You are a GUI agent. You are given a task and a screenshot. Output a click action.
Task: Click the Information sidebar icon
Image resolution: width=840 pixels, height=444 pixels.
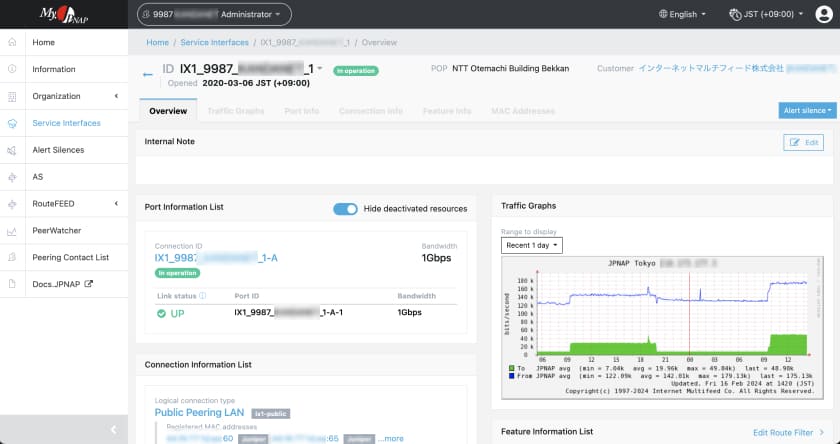[x=12, y=69]
